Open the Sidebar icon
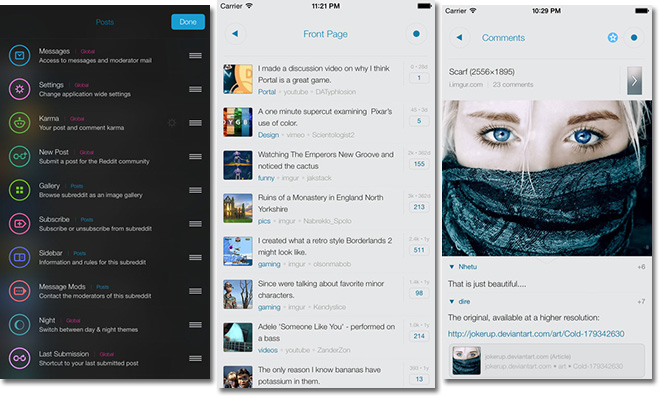Image resolution: width=660 pixels, height=396 pixels. coord(19,257)
